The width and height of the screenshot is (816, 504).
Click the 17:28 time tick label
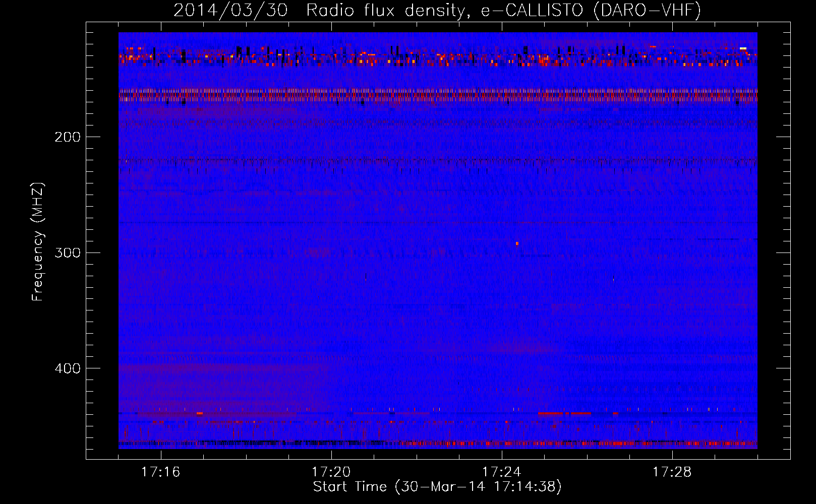(x=672, y=472)
